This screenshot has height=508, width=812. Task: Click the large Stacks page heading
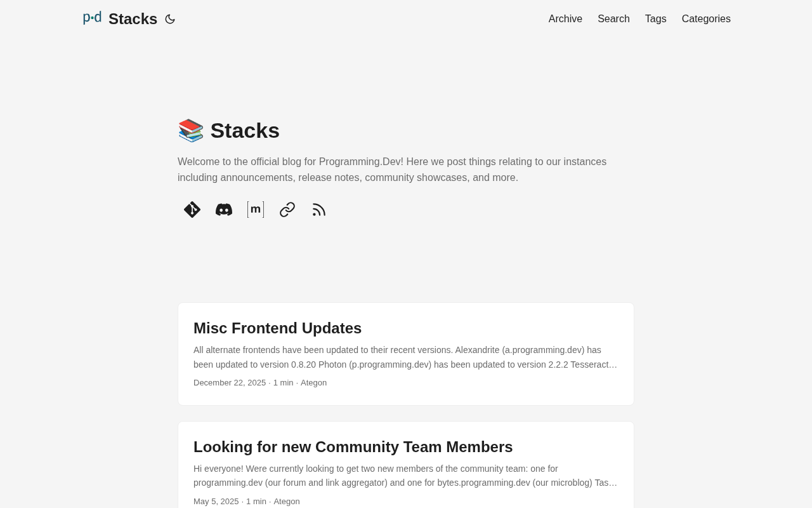tap(245, 131)
